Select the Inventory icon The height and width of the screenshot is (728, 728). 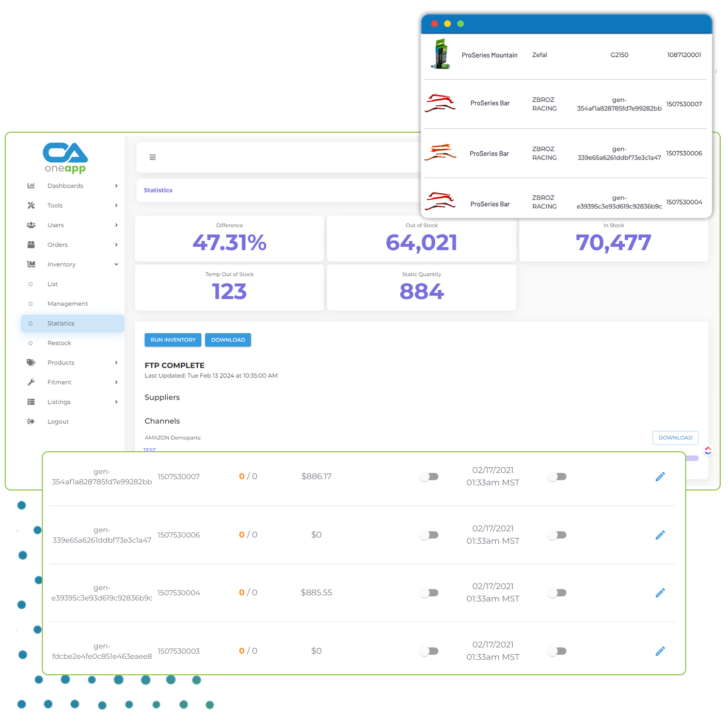31,264
